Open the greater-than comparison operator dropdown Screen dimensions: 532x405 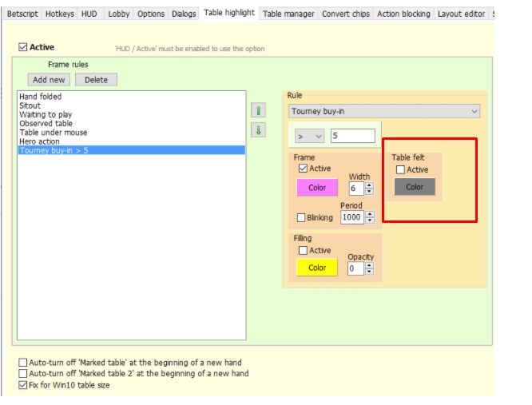tap(309, 136)
